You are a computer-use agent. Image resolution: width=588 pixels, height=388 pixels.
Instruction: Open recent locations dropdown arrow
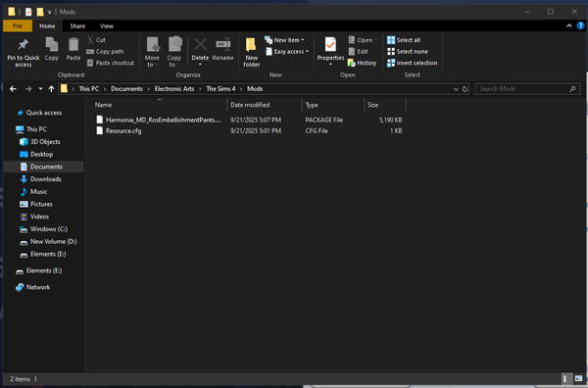(x=40, y=89)
